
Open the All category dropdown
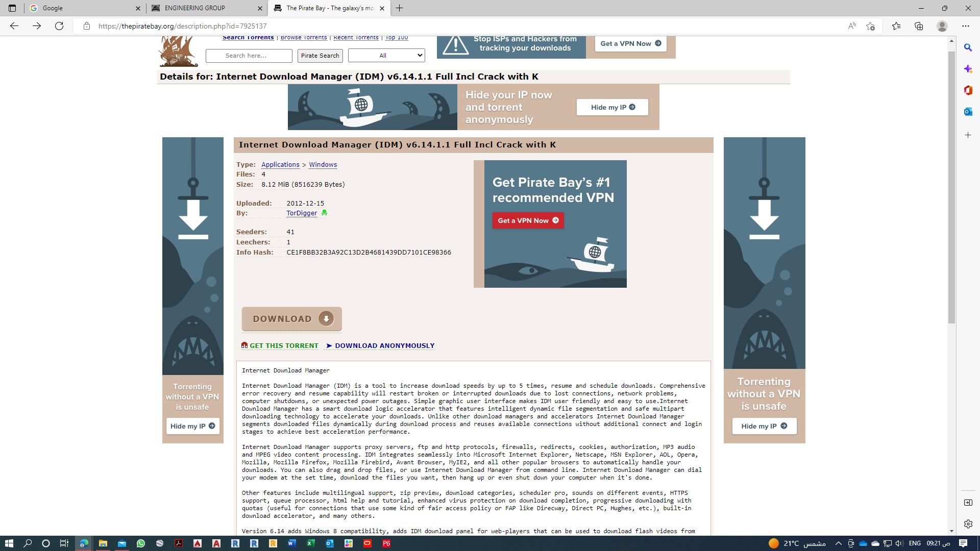click(x=386, y=56)
